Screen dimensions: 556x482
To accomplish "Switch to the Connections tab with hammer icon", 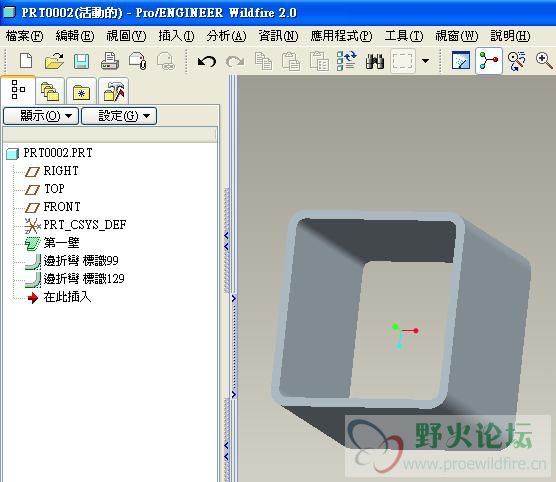I will [x=113, y=91].
